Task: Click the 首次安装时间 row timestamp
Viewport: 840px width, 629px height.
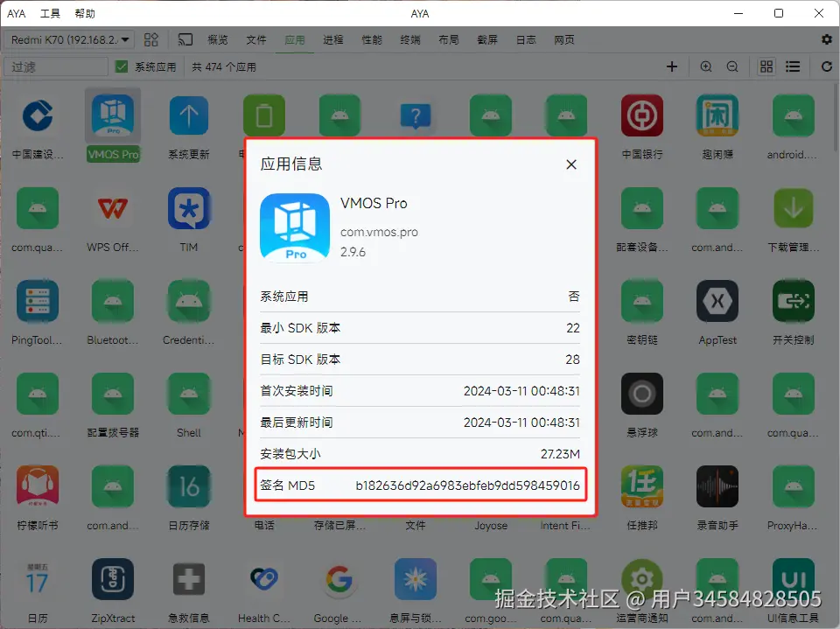Action: point(521,391)
